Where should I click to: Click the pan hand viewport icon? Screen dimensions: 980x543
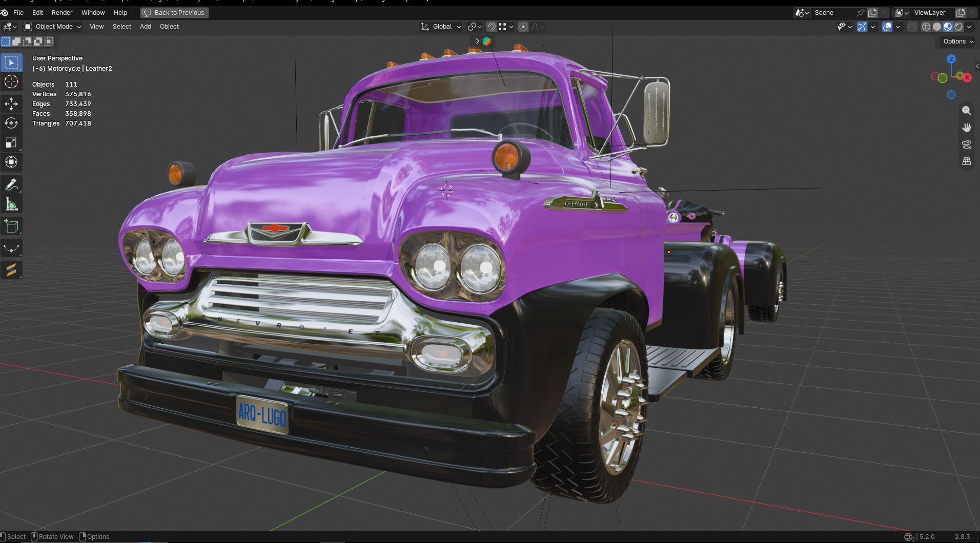tap(967, 128)
